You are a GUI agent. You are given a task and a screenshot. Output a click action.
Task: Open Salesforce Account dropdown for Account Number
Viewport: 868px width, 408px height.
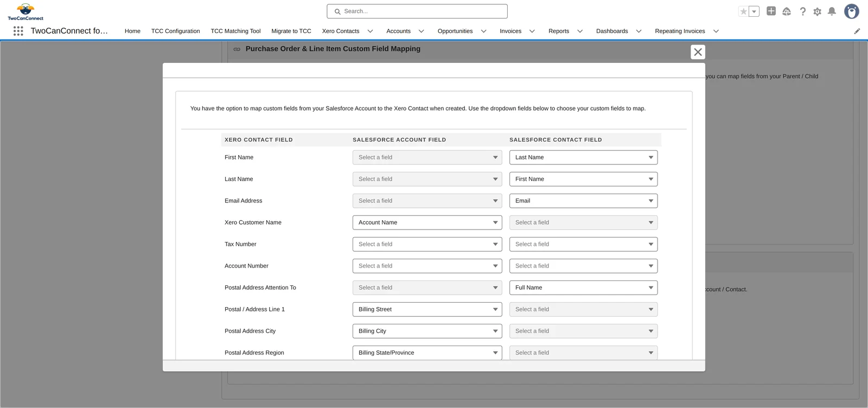pos(427,266)
